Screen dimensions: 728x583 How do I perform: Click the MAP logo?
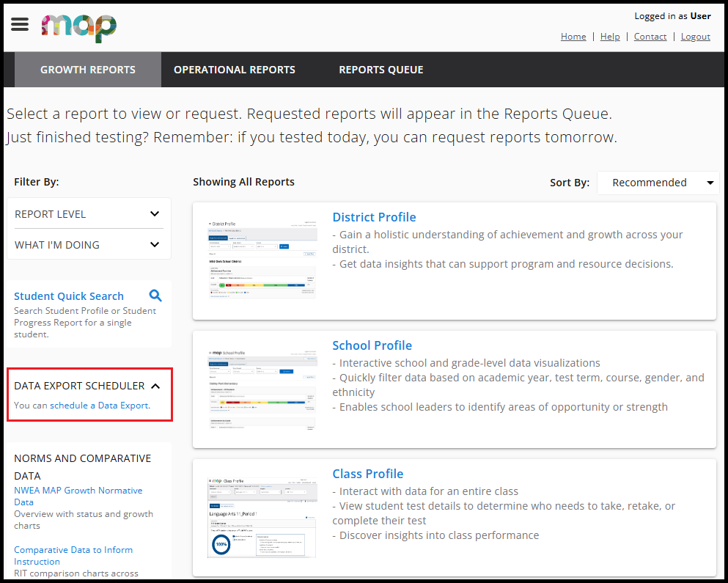coord(79,28)
